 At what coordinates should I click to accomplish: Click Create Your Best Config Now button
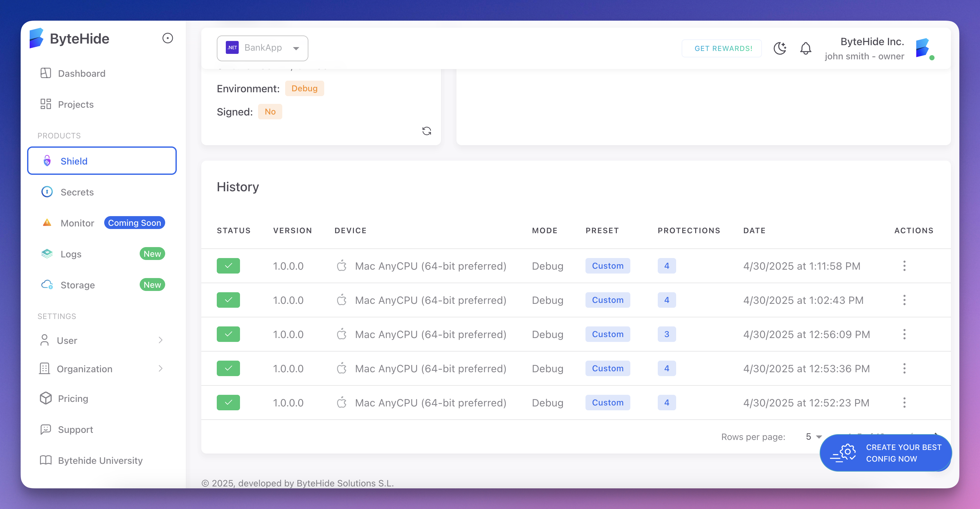885,453
